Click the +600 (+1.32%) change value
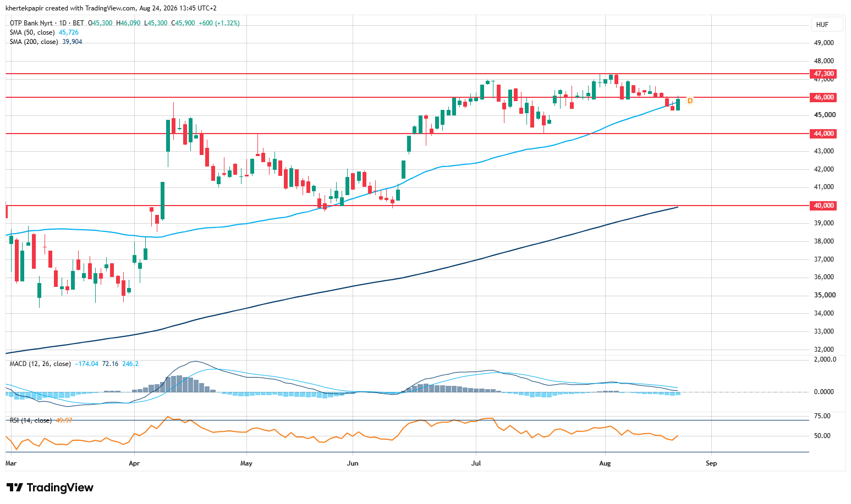This screenshot has height=504, width=851. pyautogui.click(x=219, y=23)
